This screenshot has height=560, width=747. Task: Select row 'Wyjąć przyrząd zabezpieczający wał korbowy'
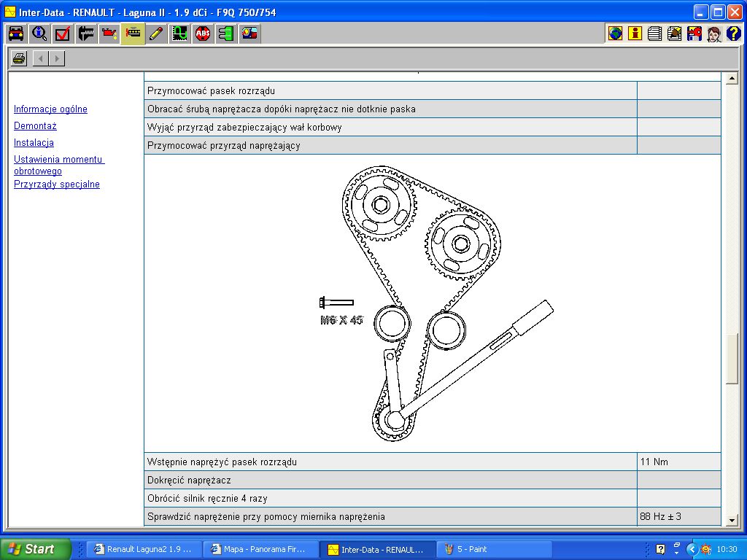point(391,127)
